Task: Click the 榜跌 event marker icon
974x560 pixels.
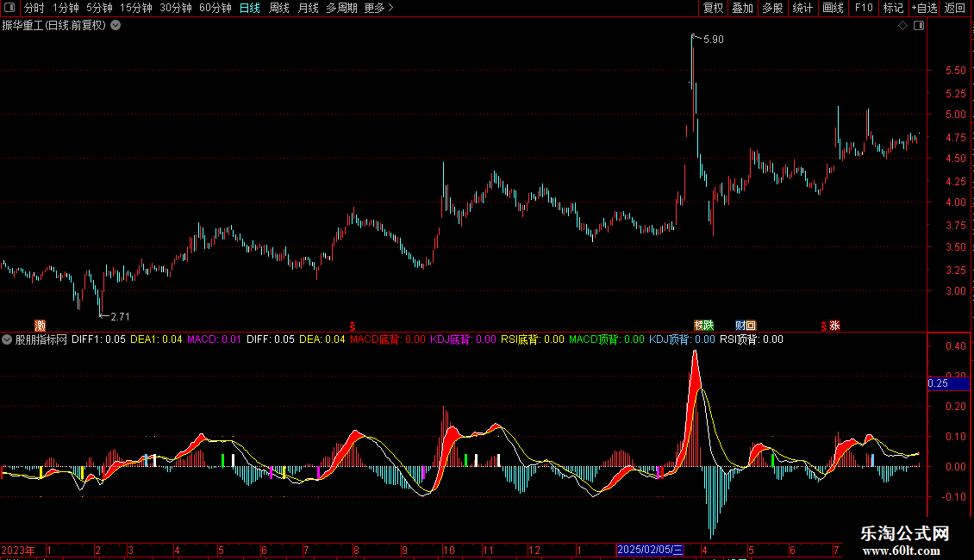Action: pos(704,326)
